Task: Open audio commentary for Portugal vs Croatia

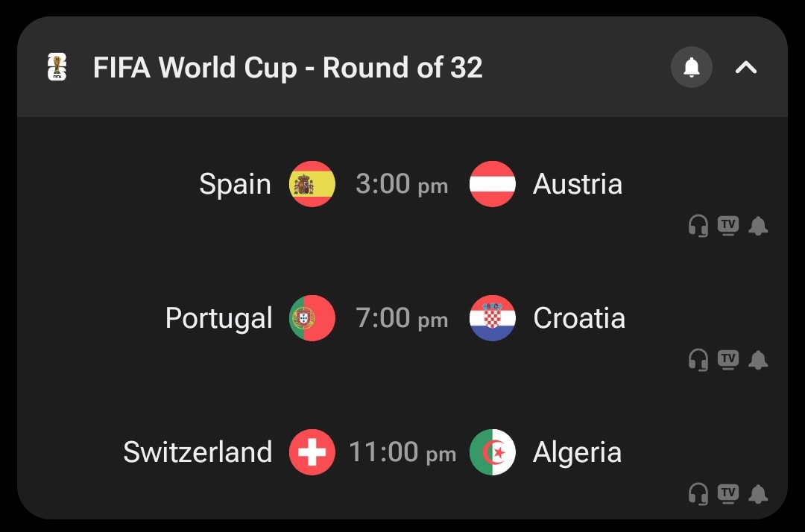Action: [x=698, y=360]
